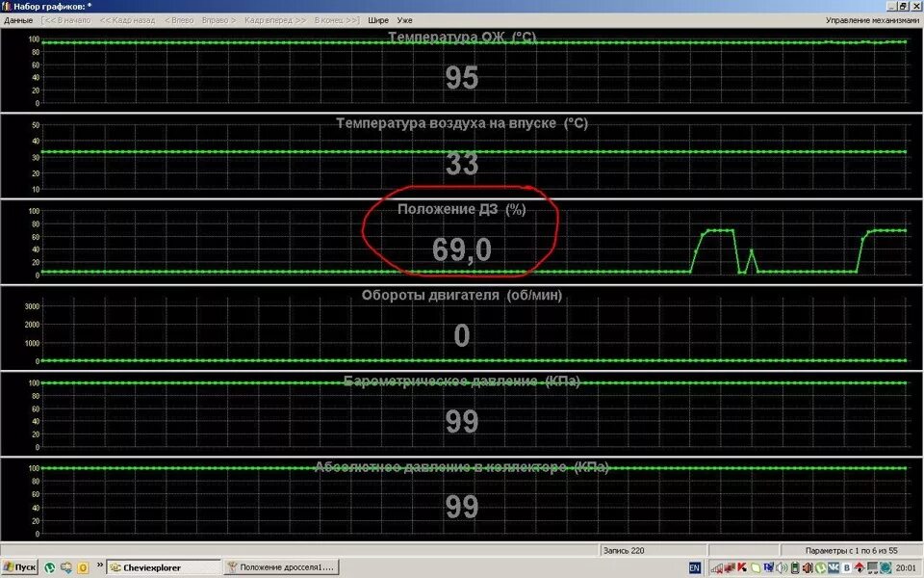Click 'Абсолютное давление в коллекторе' graph title
This screenshot has width=924, height=578.
[x=461, y=467]
